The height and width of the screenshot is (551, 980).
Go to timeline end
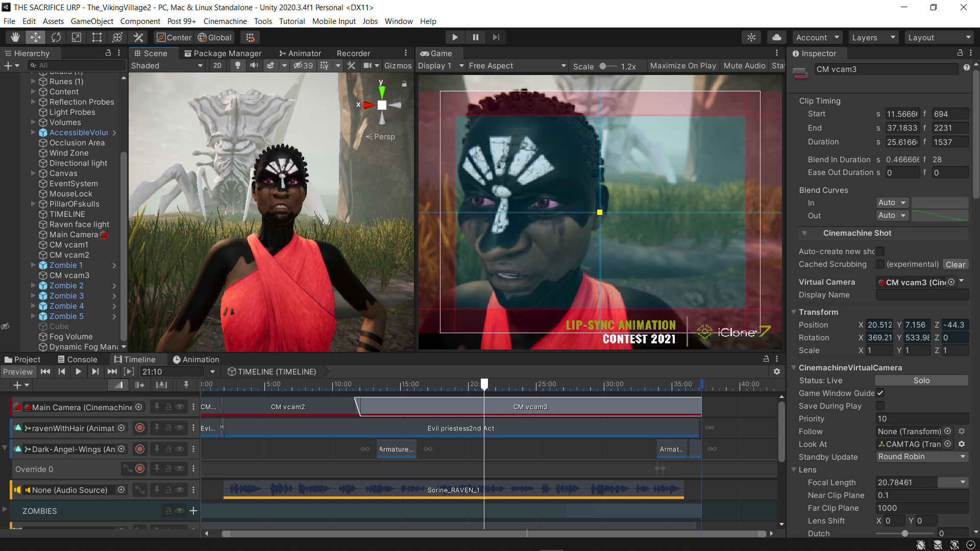click(112, 371)
